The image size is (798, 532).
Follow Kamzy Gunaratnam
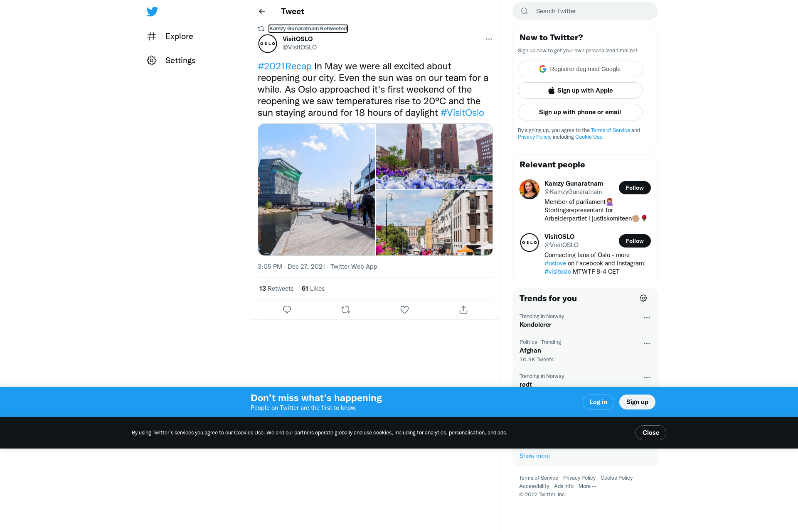click(635, 188)
